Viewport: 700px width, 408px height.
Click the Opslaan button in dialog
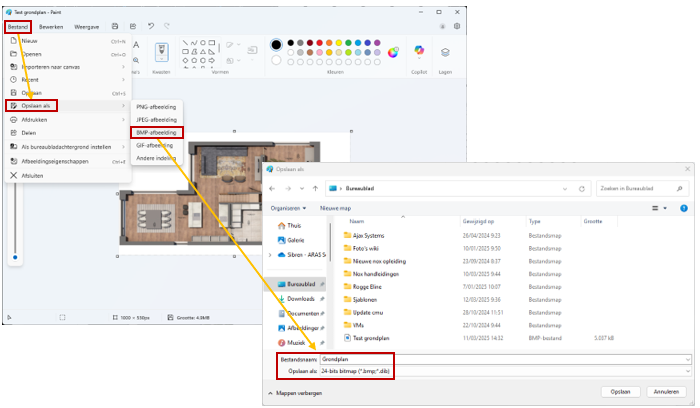620,393
